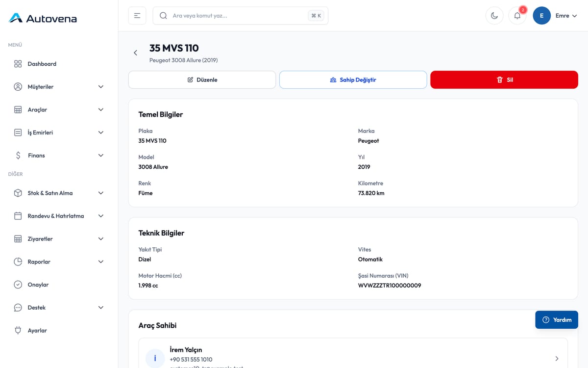
Task: Click the subtitle Peugeot 3008 Allure (2019)
Action: click(x=183, y=60)
